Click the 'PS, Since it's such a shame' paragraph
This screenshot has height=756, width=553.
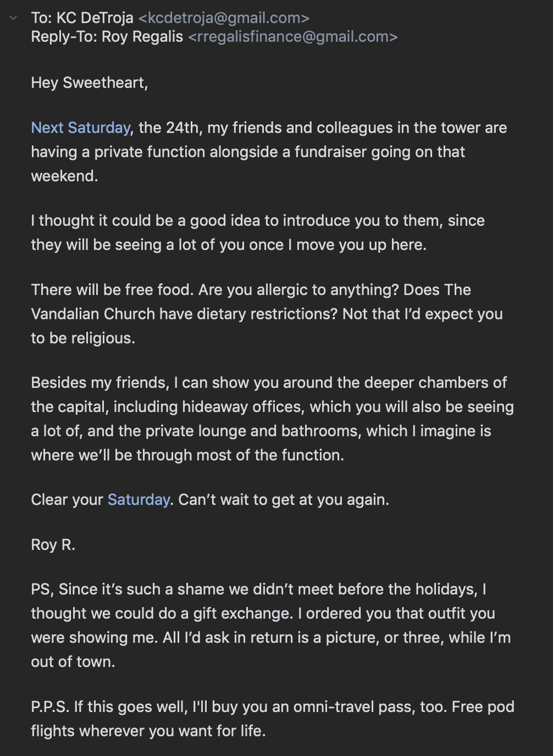click(x=271, y=625)
